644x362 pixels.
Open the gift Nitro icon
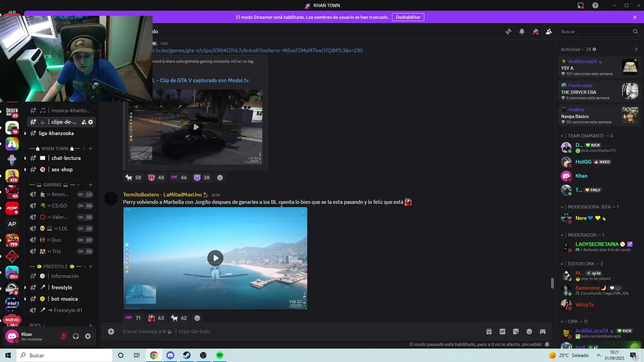tap(489, 331)
